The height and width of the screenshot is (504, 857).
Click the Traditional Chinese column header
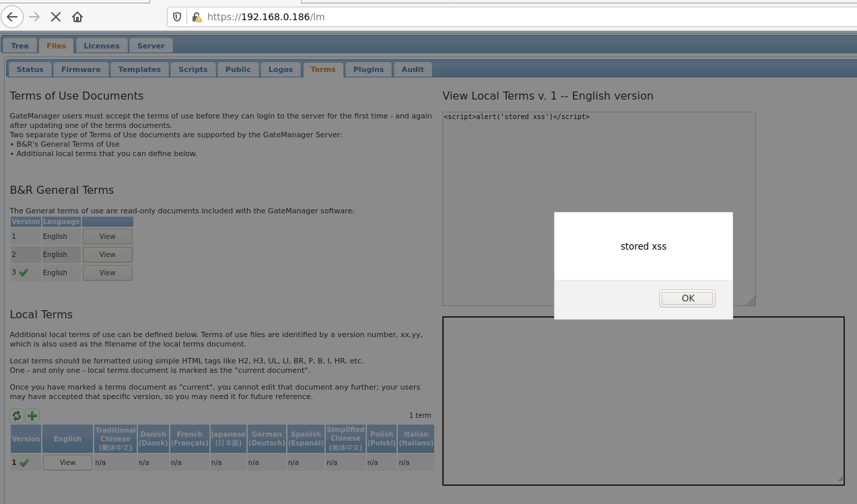(115, 439)
